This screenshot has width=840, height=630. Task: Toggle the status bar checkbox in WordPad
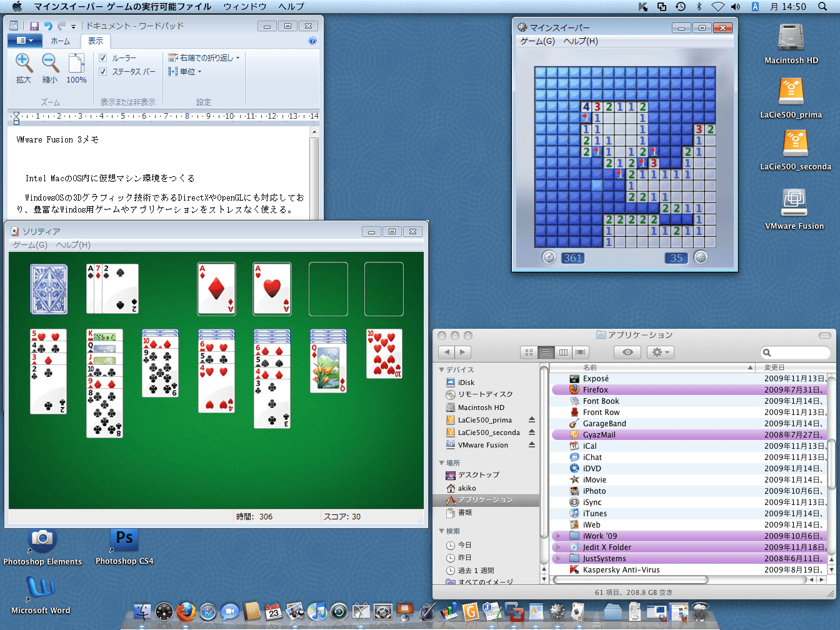(103, 72)
